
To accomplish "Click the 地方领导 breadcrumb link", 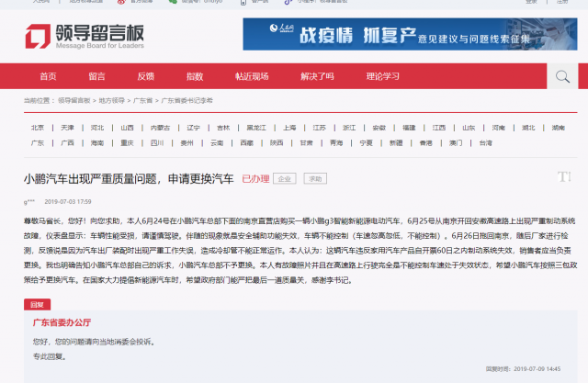I will click(112, 100).
